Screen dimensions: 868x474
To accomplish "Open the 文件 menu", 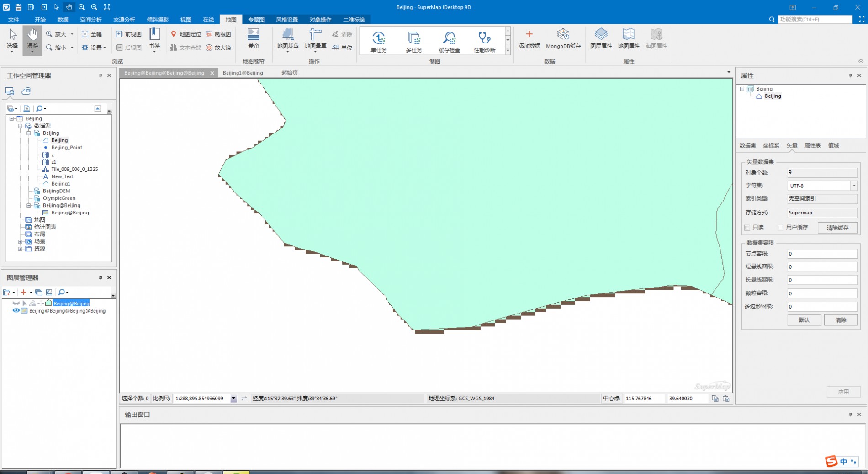I will pos(14,20).
